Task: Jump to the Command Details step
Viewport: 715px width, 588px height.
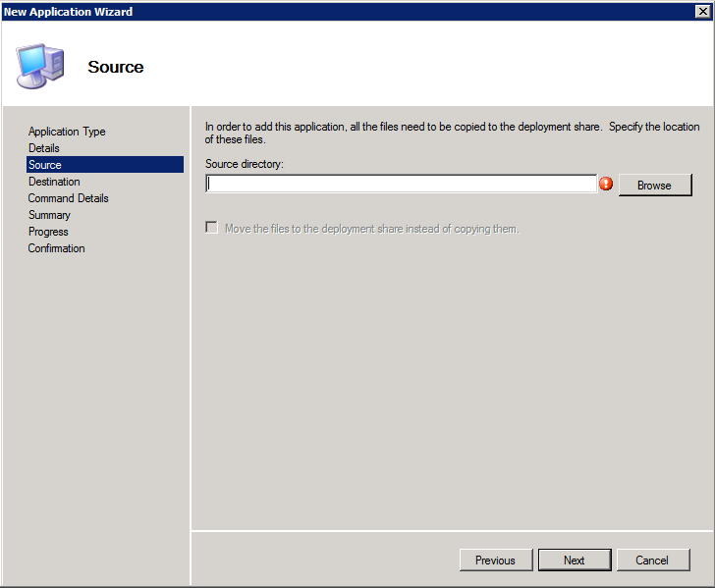Action: coord(69,198)
